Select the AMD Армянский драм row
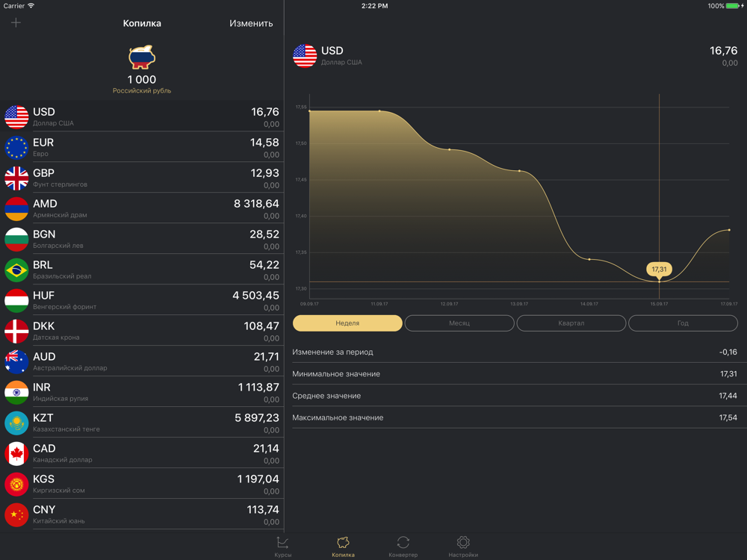The image size is (747, 560). coord(142,208)
